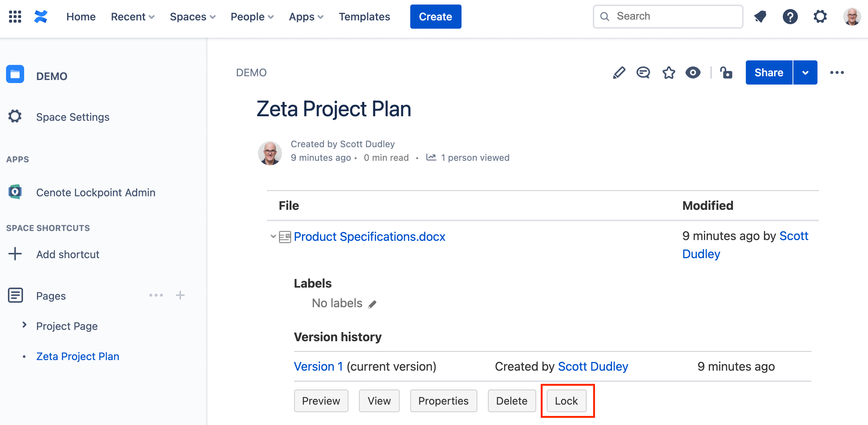The width and height of the screenshot is (868, 425).
Task: Edit the page with the pencil icon
Action: click(x=619, y=72)
